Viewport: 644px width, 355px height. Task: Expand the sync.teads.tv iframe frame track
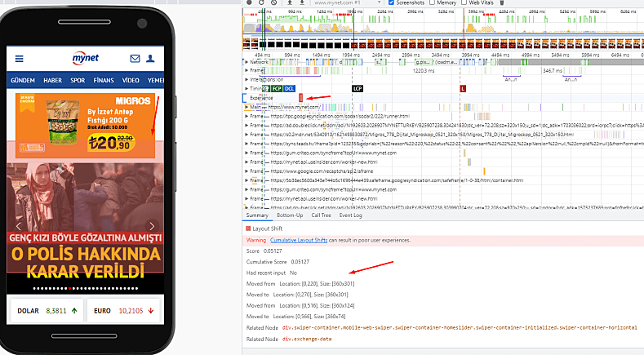tap(246, 144)
